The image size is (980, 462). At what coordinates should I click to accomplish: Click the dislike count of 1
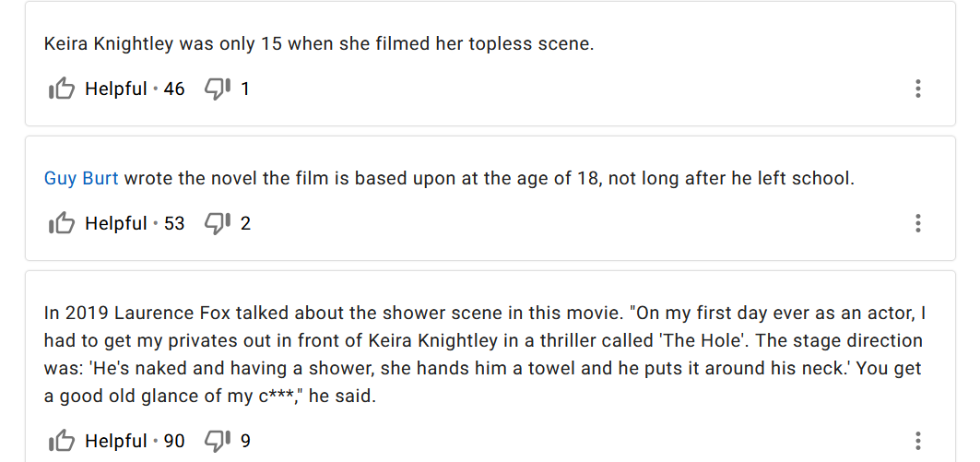(x=245, y=89)
